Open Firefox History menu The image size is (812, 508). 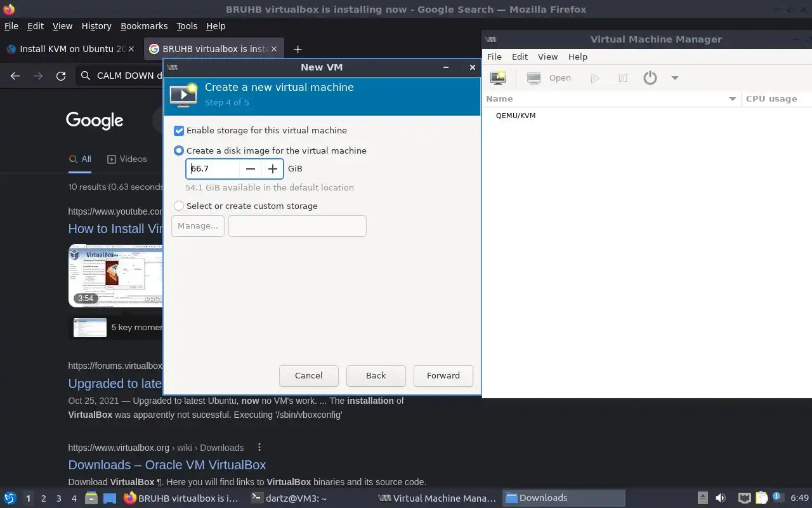click(x=96, y=26)
